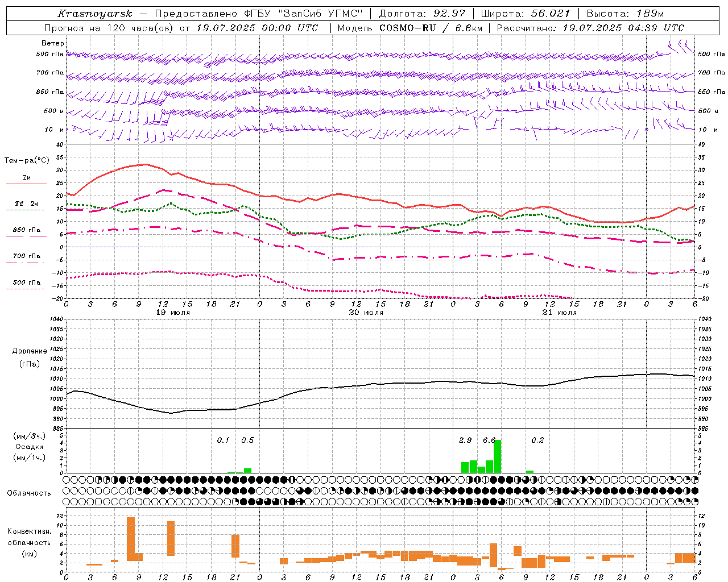Click the 'Модель COSMO-RU / 6.6км' text
Image resolution: width=728 pixels, height=582 pixels.
click(x=410, y=28)
